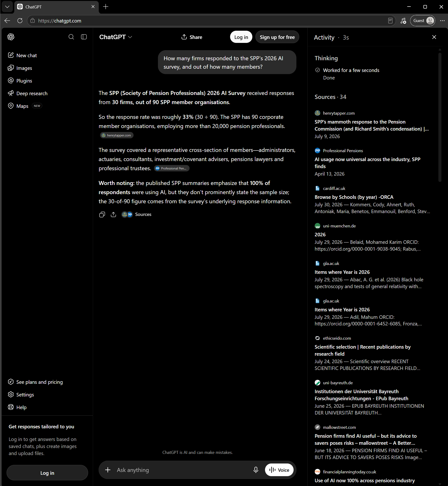Minimize the browser window

[409, 7]
